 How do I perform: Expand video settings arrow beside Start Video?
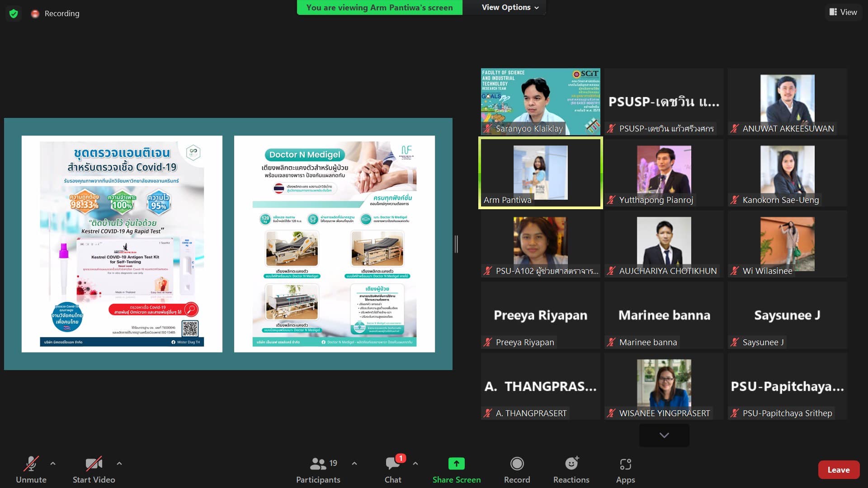(119, 463)
